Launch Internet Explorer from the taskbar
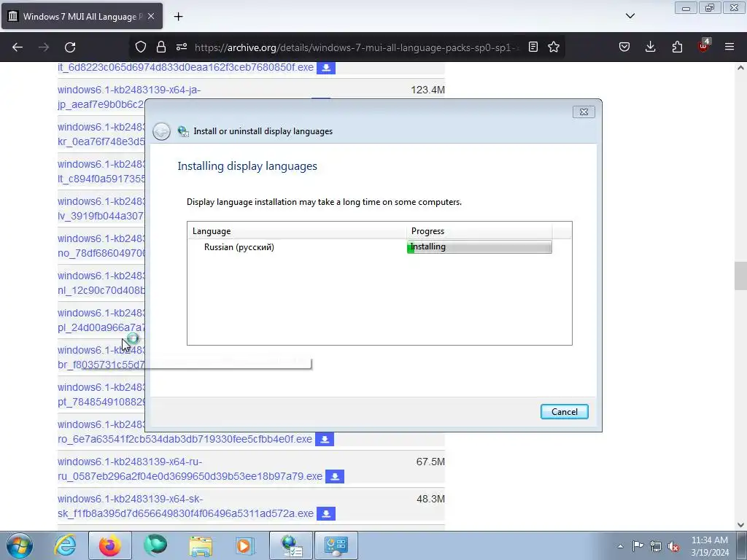 click(x=65, y=545)
